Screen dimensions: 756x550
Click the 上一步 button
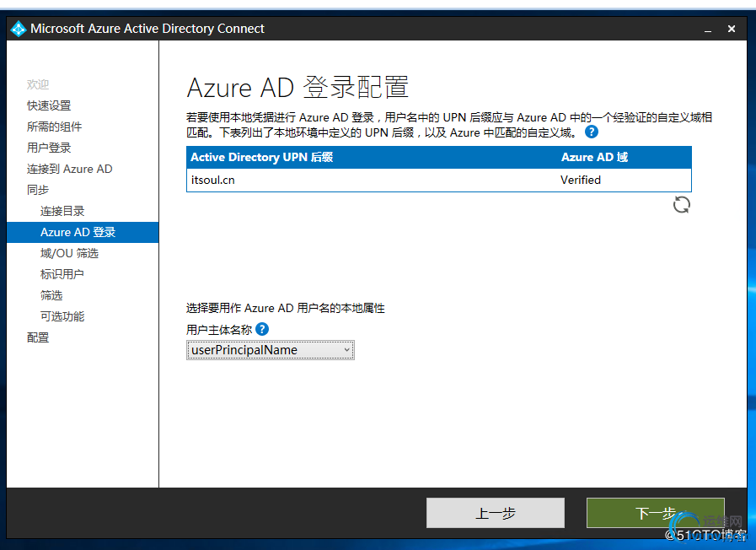(x=496, y=513)
